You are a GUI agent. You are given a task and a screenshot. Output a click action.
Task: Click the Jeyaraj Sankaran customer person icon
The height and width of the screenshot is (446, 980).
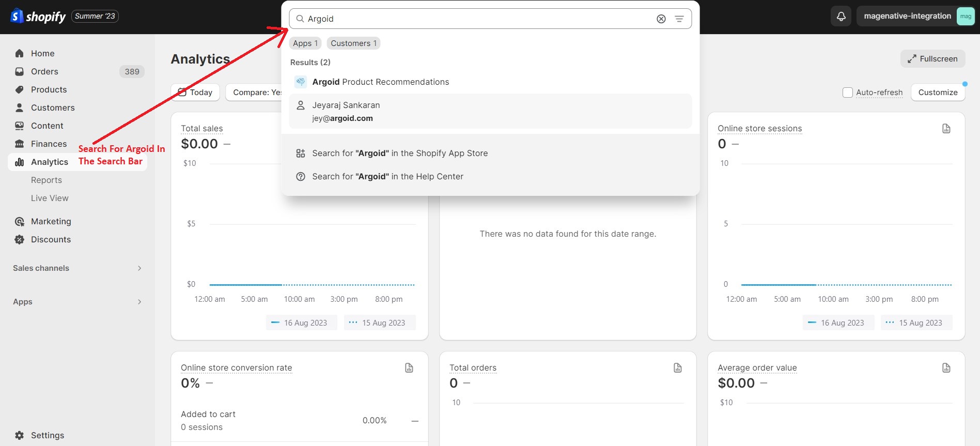pos(301,105)
